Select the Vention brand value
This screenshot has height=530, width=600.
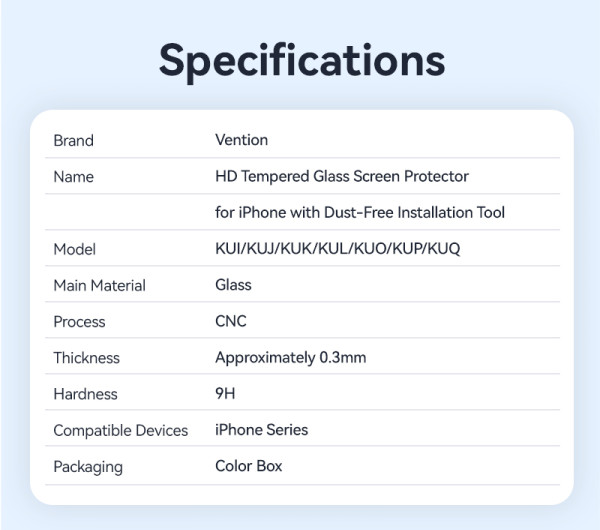coord(241,140)
